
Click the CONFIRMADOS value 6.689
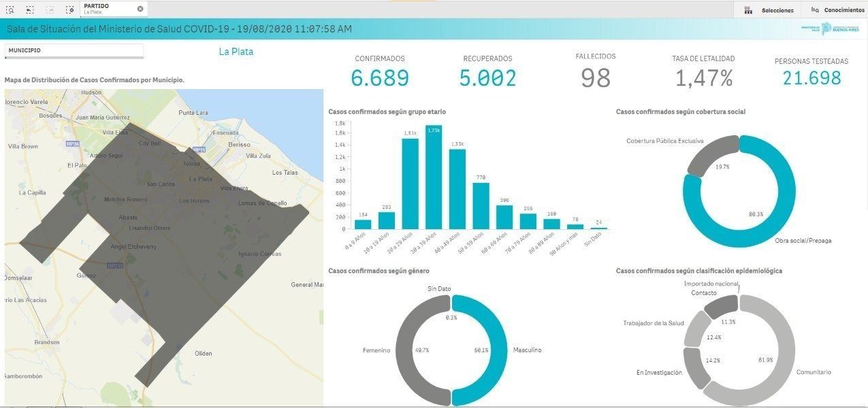pyautogui.click(x=380, y=78)
